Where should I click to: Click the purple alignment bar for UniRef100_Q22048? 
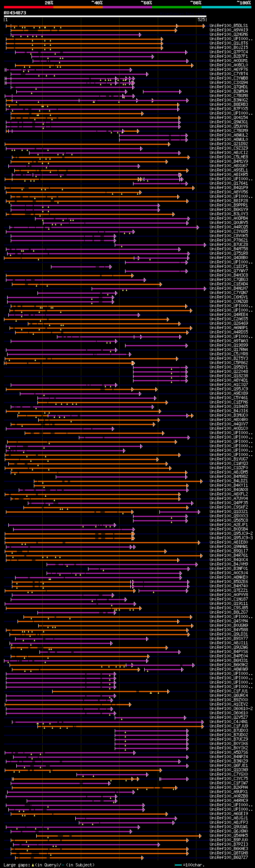160,372
